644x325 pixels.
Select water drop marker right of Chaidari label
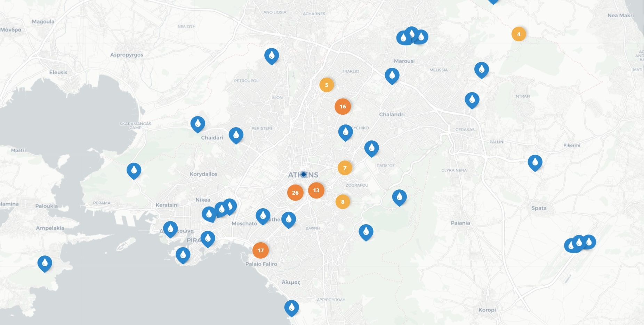point(236,135)
